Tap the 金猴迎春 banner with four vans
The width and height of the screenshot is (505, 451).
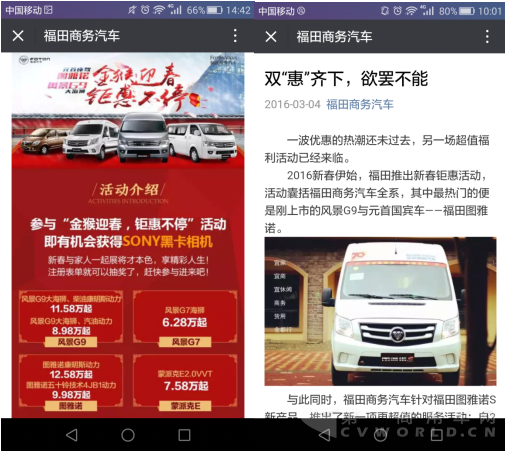click(128, 110)
